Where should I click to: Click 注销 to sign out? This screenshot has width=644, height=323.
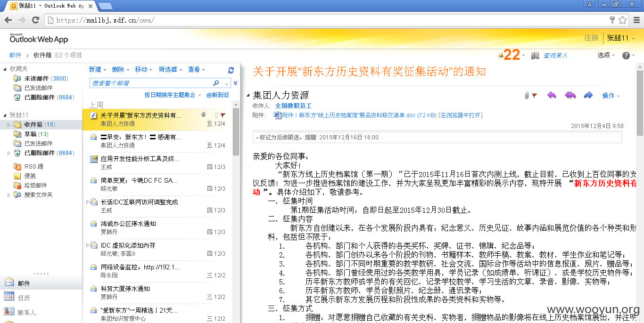[x=591, y=38]
